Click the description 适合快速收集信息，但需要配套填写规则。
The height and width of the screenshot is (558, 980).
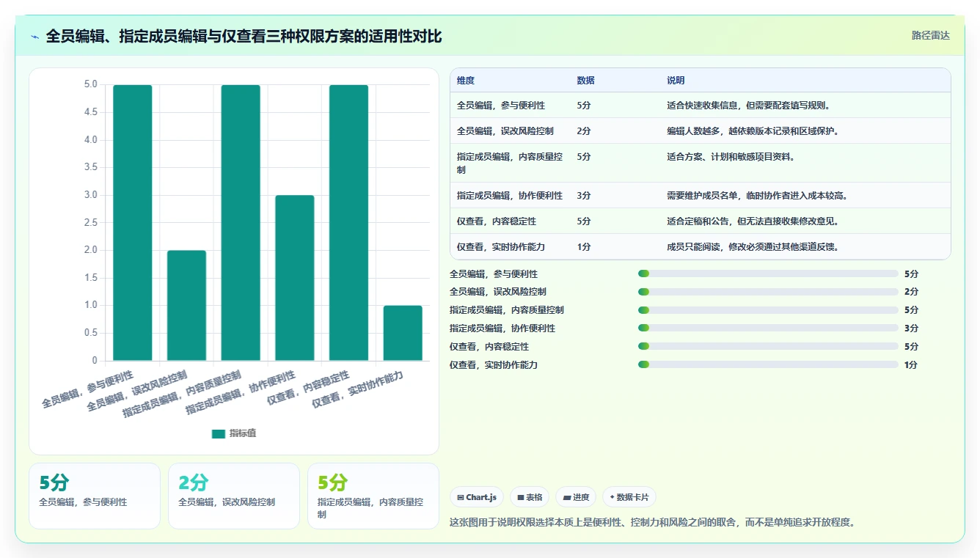[x=749, y=106]
